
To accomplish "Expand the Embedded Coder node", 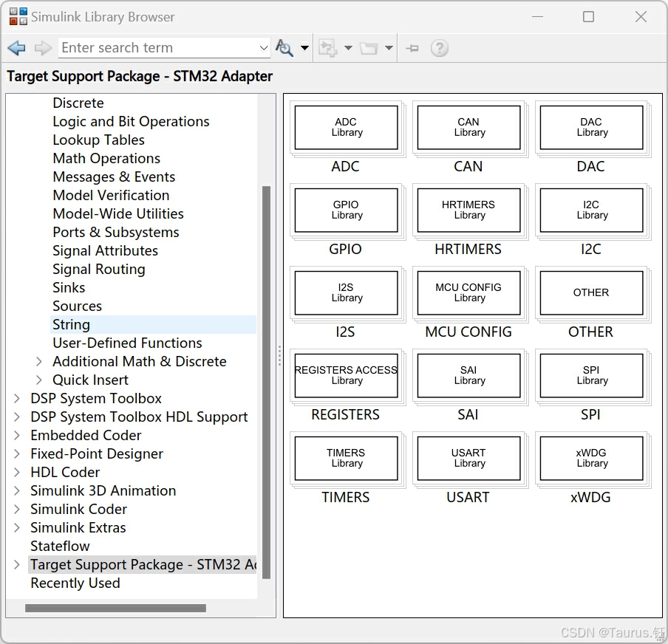I will (x=16, y=435).
